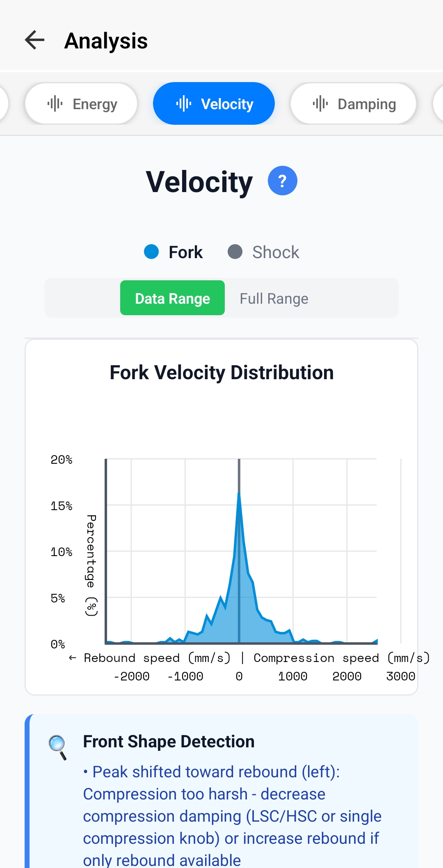The height and width of the screenshot is (868, 443).
Task: Tap the Front Shape Detection heading
Action: (169, 742)
